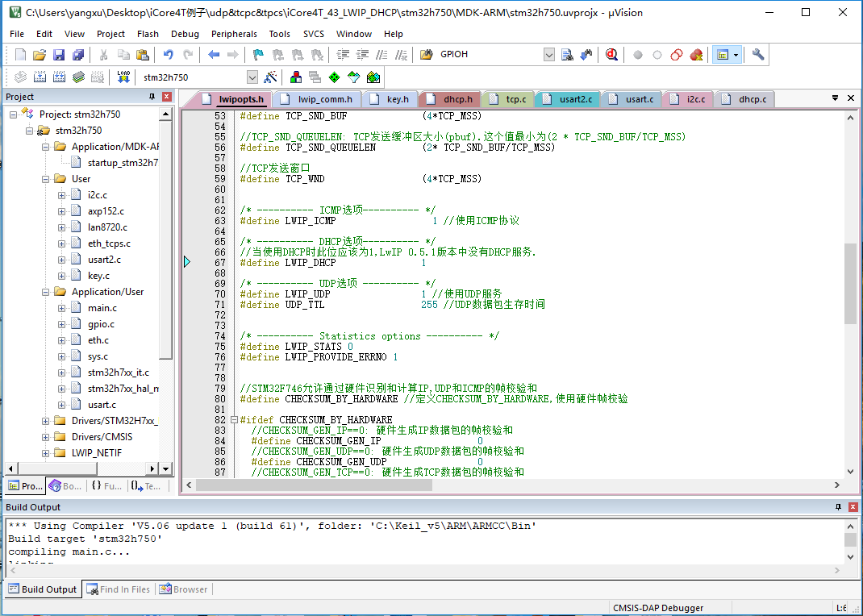Image resolution: width=863 pixels, height=616 pixels.
Task: Open Configuration wrench icon
Action: pyautogui.click(x=757, y=55)
